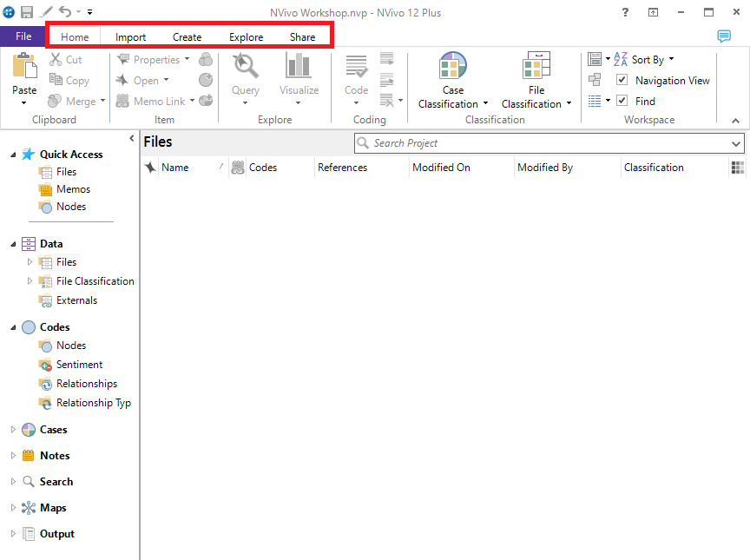
Task: Click the Properties icon in Item group
Action: pos(123,59)
